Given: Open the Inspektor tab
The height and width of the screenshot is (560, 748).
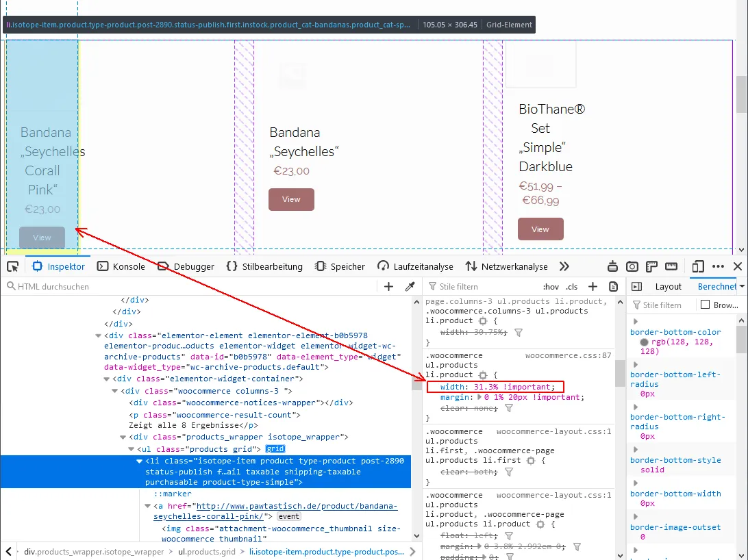Looking at the screenshot, I should (58, 266).
